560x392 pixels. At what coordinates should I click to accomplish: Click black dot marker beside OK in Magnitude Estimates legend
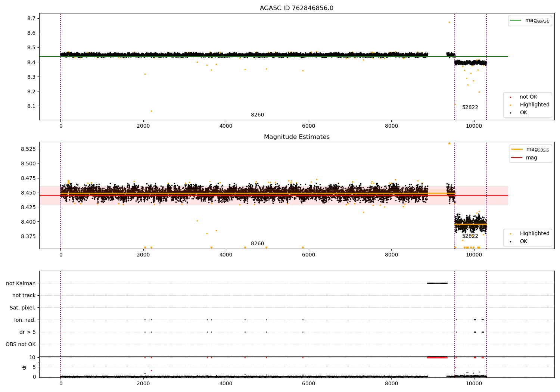(510, 242)
